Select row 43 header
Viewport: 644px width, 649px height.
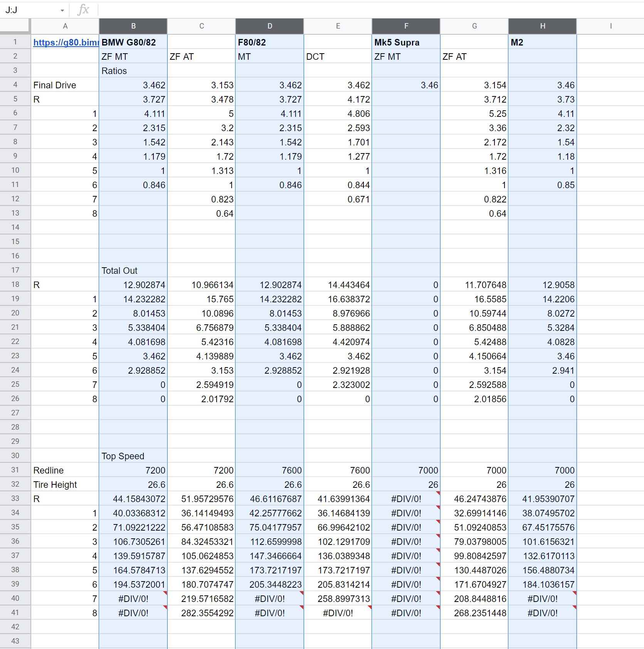click(15, 641)
